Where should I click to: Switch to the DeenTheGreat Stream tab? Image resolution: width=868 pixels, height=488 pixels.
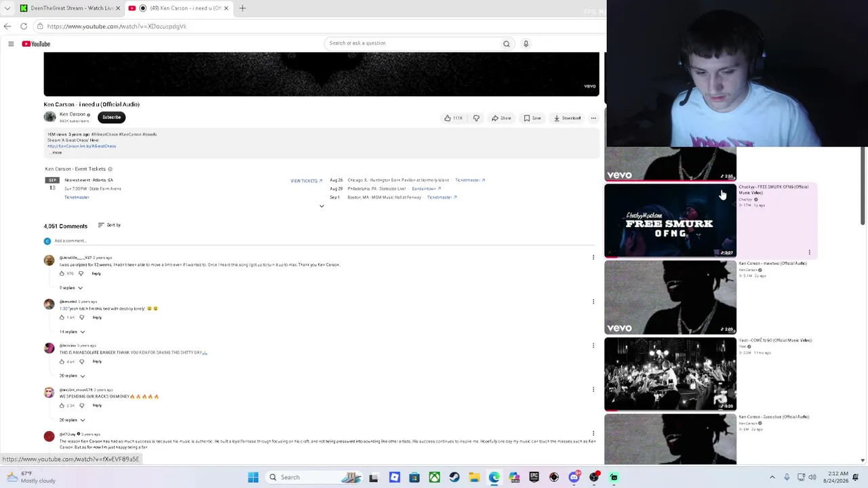68,8
